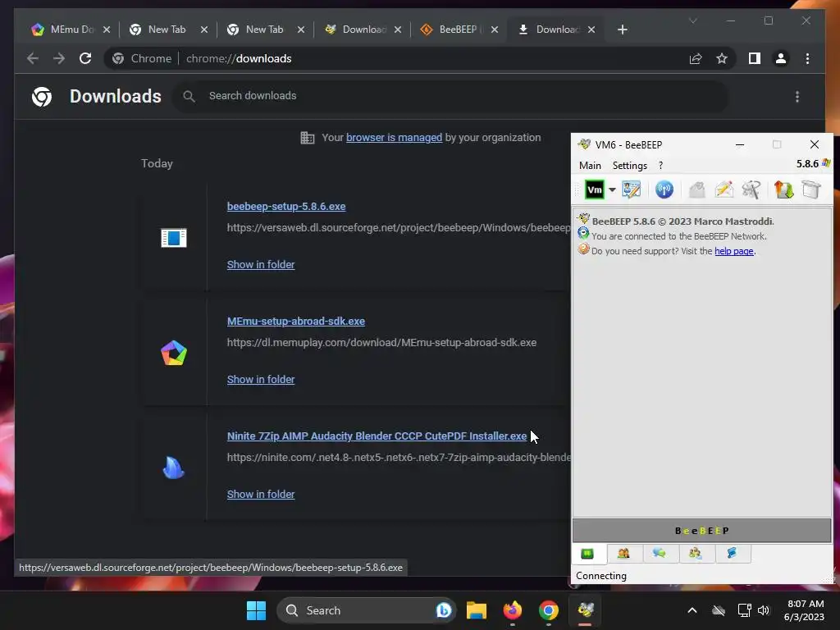The image size is (840, 630).
Task: Open a new Chrome tab with plus button
Action: [622, 30]
